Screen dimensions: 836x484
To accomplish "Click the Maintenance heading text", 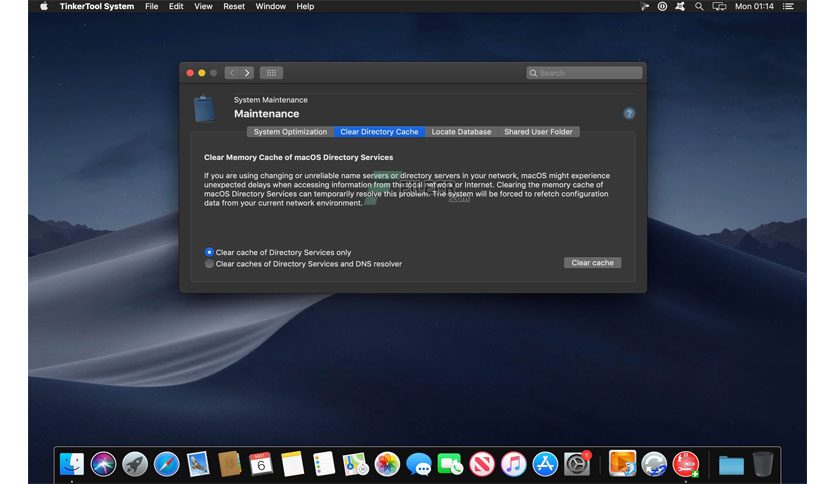I will click(x=267, y=114).
